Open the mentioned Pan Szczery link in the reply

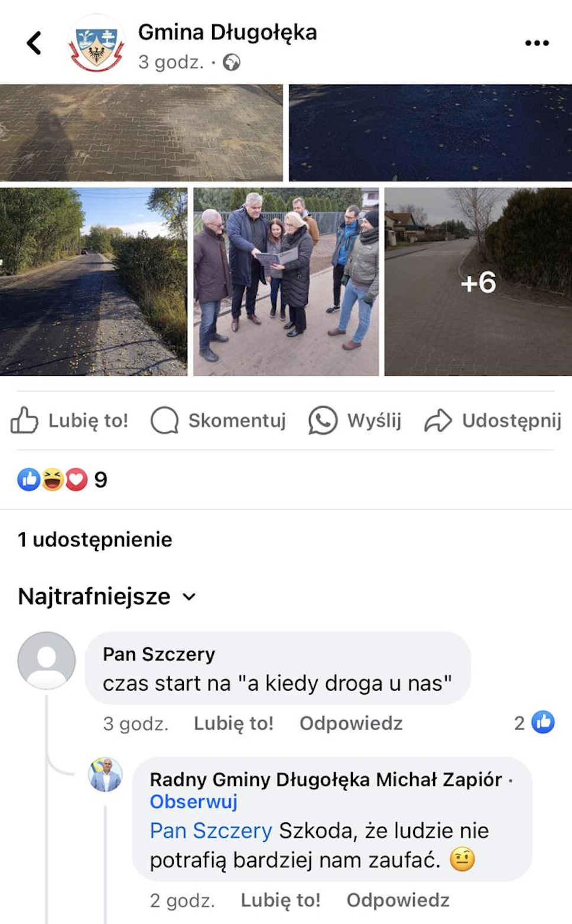[211, 831]
